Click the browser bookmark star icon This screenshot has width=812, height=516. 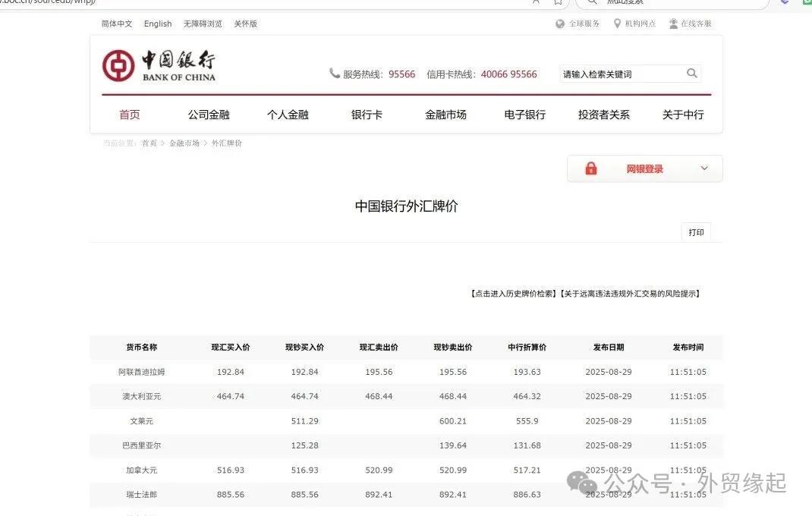click(558, 3)
